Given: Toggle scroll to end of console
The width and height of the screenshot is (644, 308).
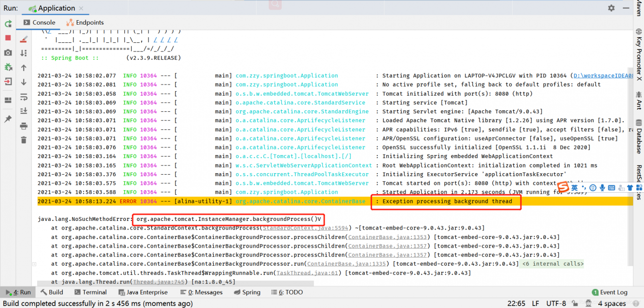Looking at the screenshot, I should pyautogui.click(x=24, y=111).
